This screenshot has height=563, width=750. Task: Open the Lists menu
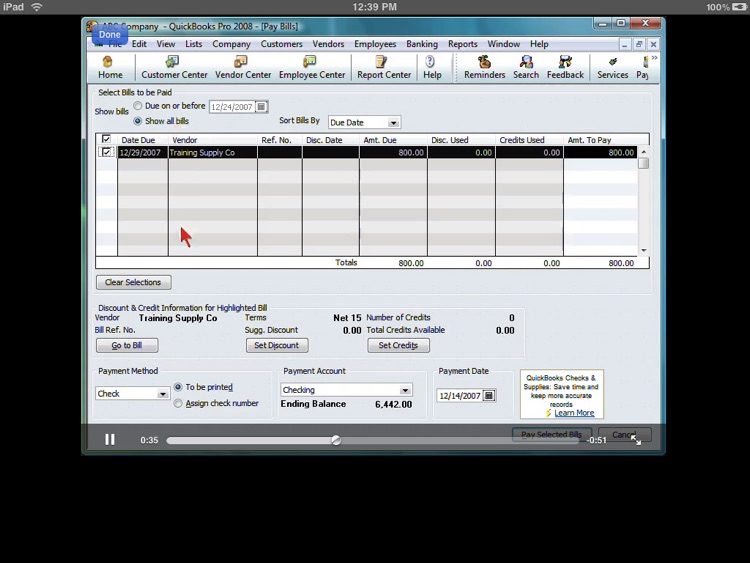[x=194, y=44]
